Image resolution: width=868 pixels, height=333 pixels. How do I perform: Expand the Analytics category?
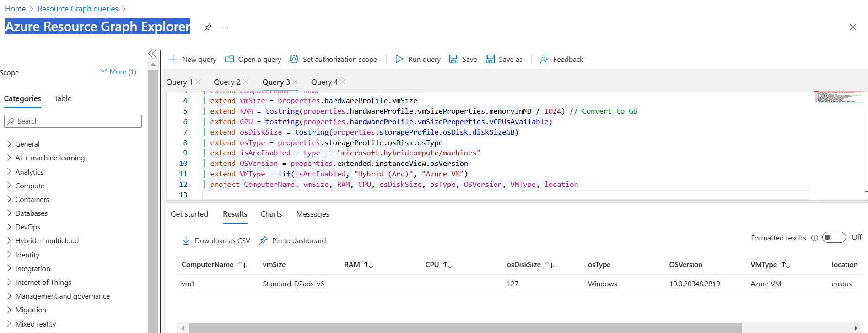(9, 172)
